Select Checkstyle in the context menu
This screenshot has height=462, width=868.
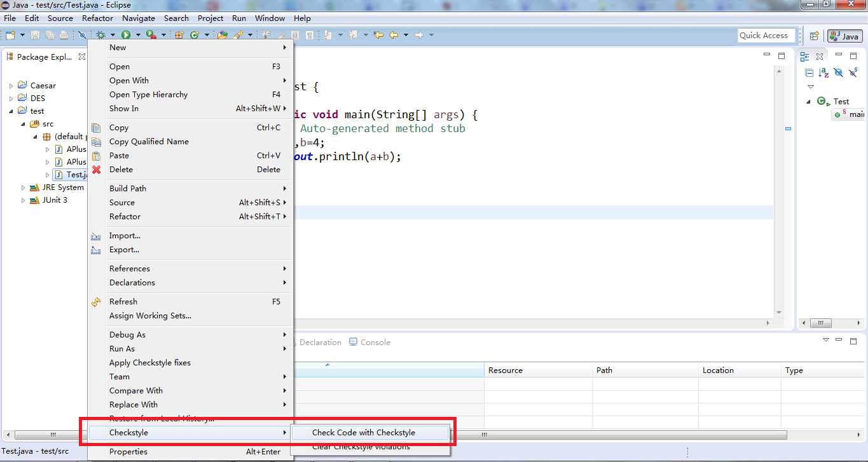[x=190, y=433]
